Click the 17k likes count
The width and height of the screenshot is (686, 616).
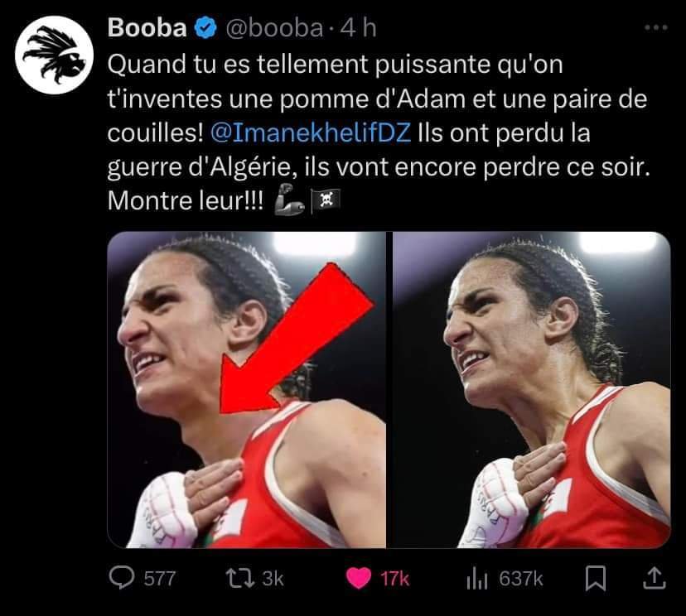394,579
